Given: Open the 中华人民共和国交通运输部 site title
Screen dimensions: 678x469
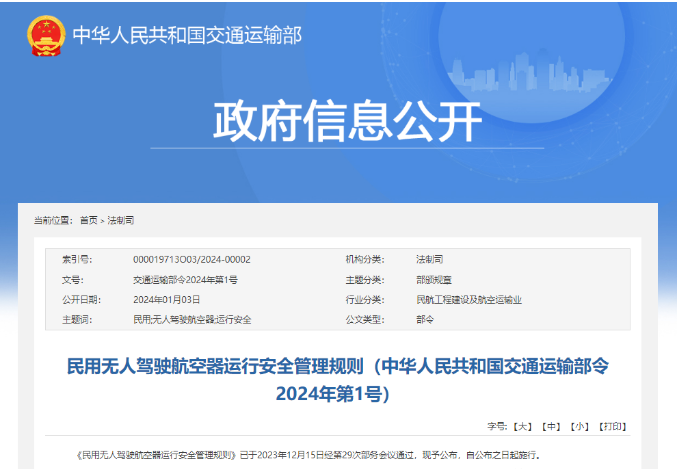Looking at the screenshot, I should 187,35.
